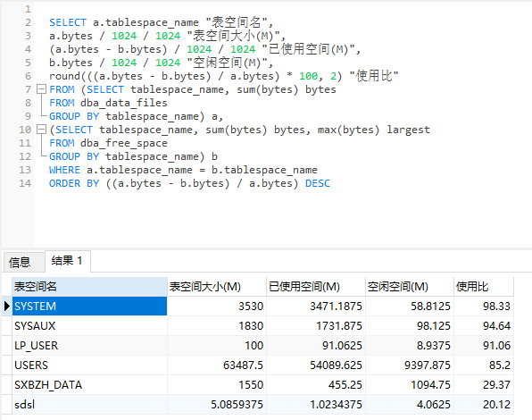Select the SXBZH_DATA tablespace cell

pyautogui.click(x=89, y=385)
